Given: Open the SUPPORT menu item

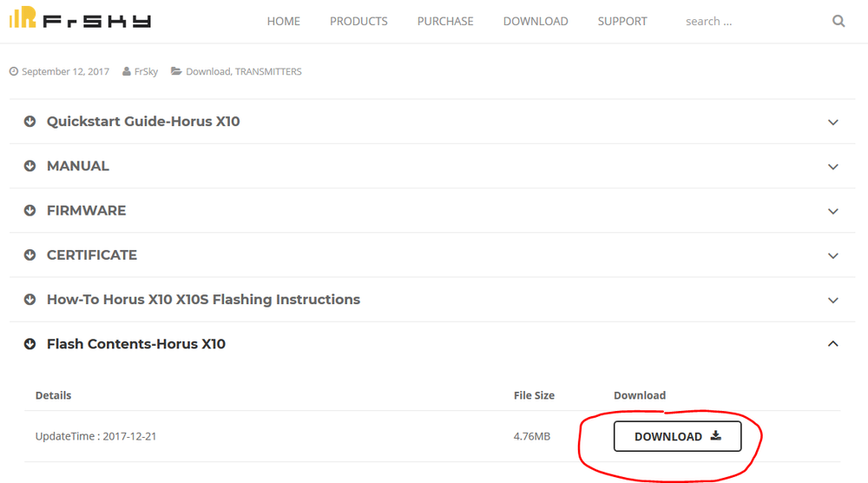Looking at the screenshot, I should click(622, 21).
